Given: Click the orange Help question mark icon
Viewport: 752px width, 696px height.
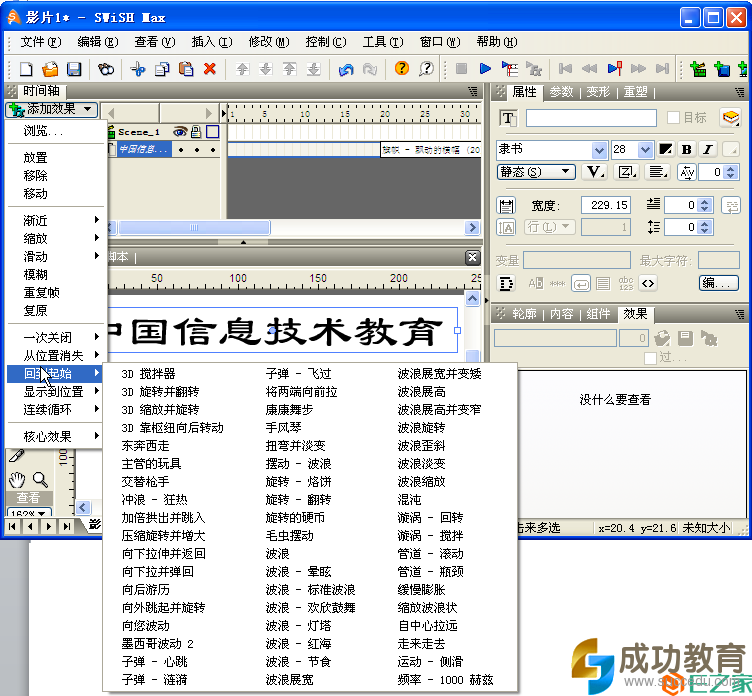Looking at the screenshot, I should [402, 69].
